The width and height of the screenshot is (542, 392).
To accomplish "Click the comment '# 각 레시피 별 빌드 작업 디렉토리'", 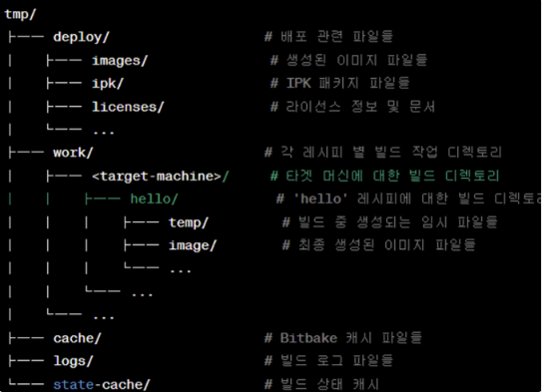I will click(x=383, y=152).
